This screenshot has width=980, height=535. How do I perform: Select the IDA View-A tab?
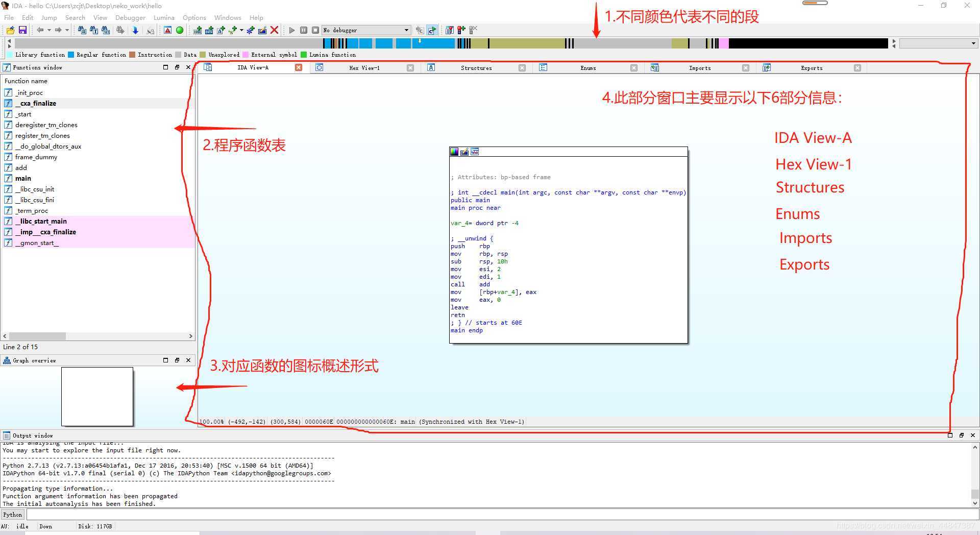click(x=253, y=67)
